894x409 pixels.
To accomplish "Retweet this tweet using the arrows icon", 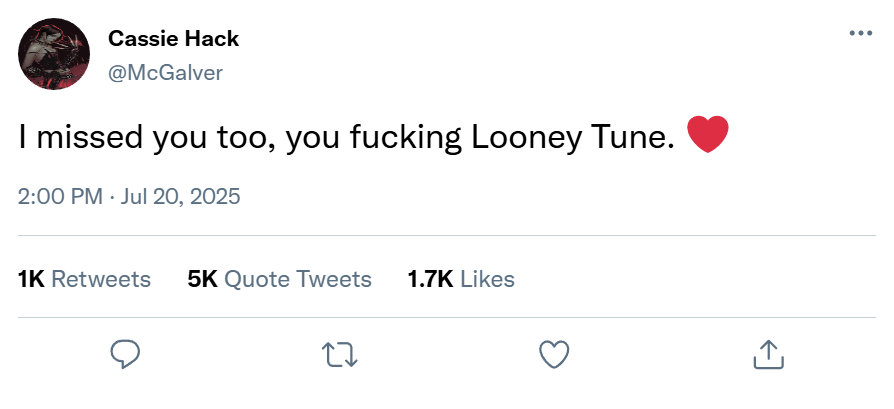I will point(339,353).
